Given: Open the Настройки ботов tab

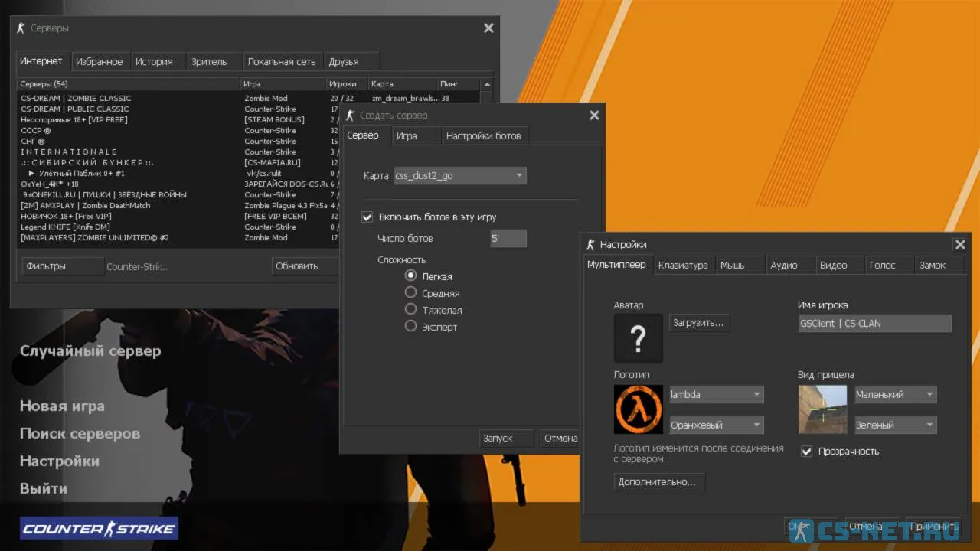Looking at the screenshot, I should pos(484,136).
